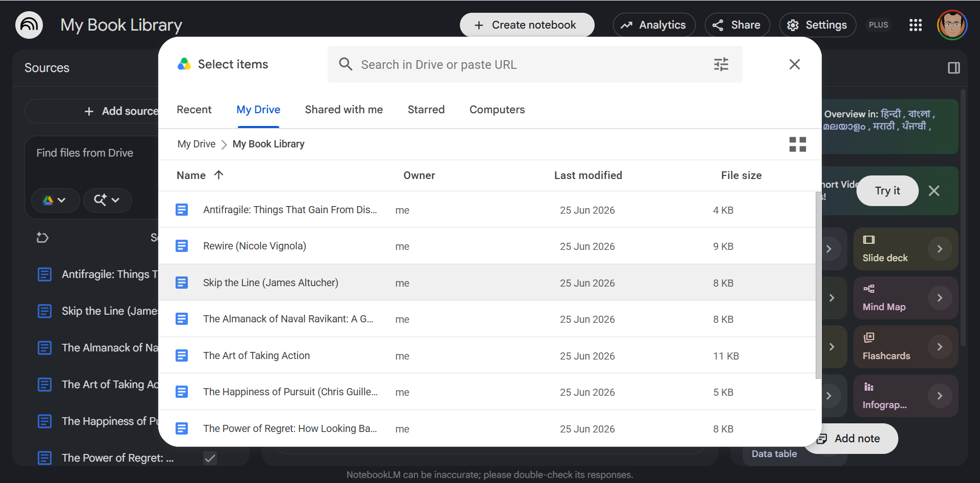Open the Shared with me tab
This screenshot has height=483, width=980.
[344, 110]
